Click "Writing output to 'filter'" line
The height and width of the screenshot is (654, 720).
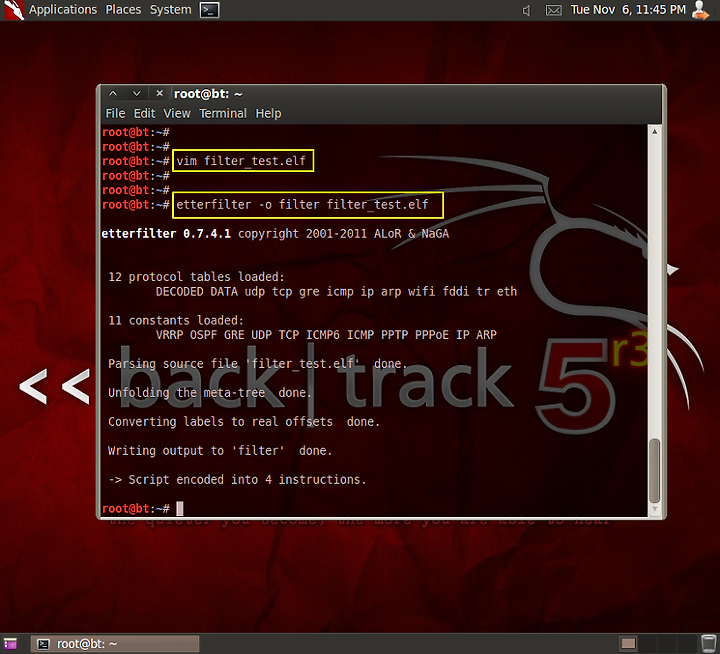[x=220, y=451]
